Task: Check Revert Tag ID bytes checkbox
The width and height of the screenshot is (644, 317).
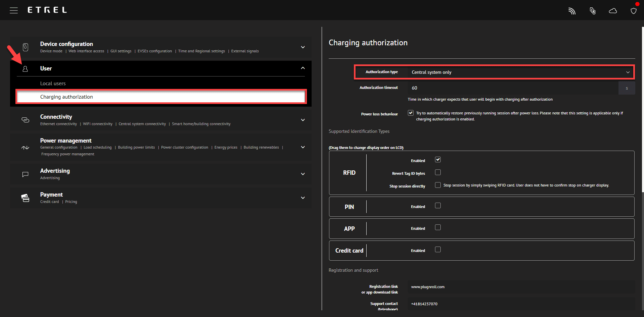Action: coord(438,172)
